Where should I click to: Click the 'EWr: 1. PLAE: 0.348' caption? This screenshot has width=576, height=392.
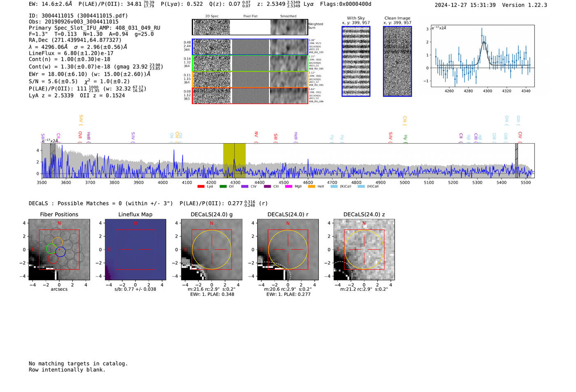point(211,295)
